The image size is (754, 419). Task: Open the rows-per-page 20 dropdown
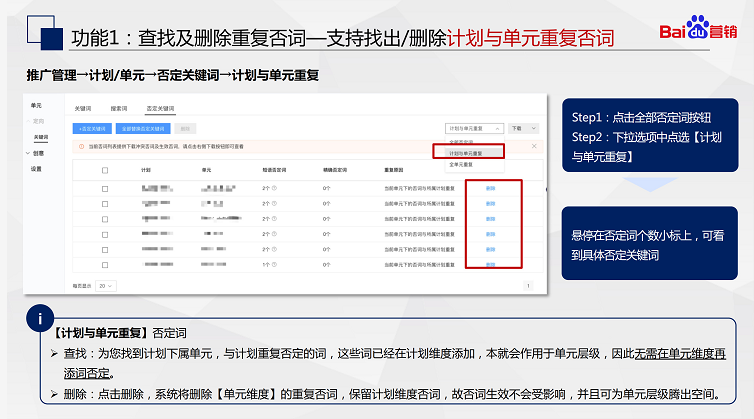point(105,285)
